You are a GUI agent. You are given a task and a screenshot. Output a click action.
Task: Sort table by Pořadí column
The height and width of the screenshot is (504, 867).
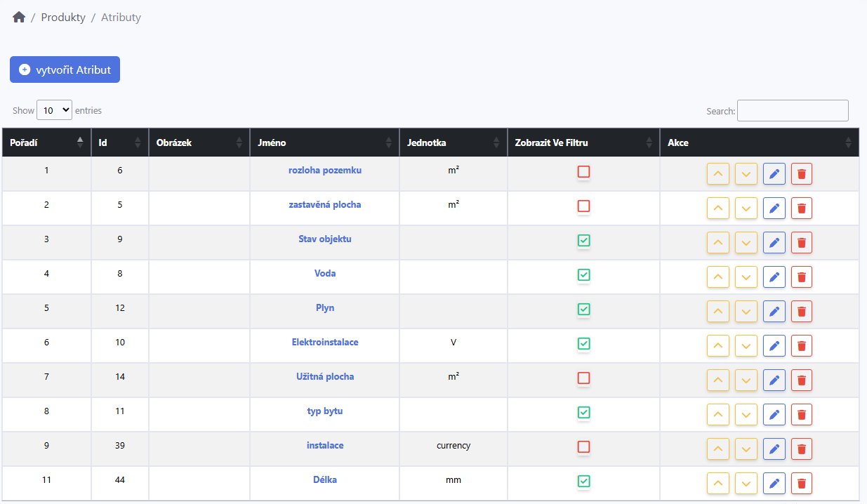pos(46,142)
